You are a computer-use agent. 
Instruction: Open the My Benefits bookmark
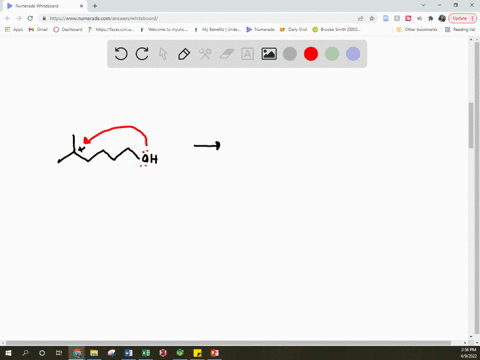coord(217,29)
